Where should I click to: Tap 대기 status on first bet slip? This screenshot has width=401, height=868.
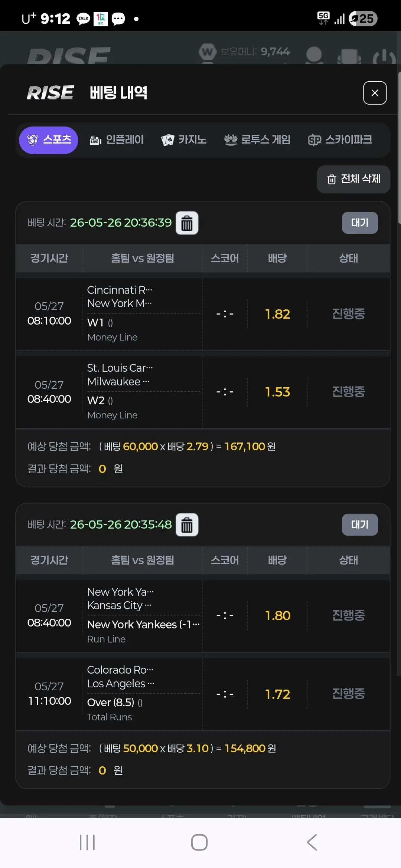(360, 223)
